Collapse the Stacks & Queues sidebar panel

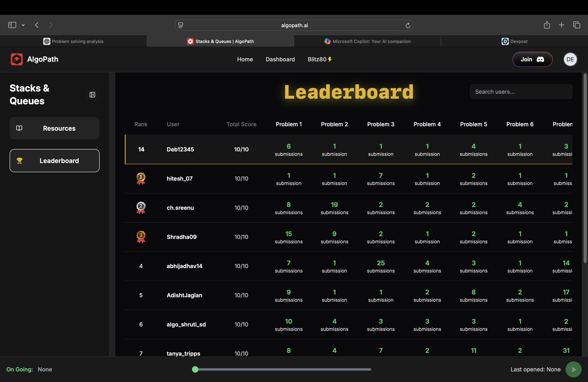92,95
